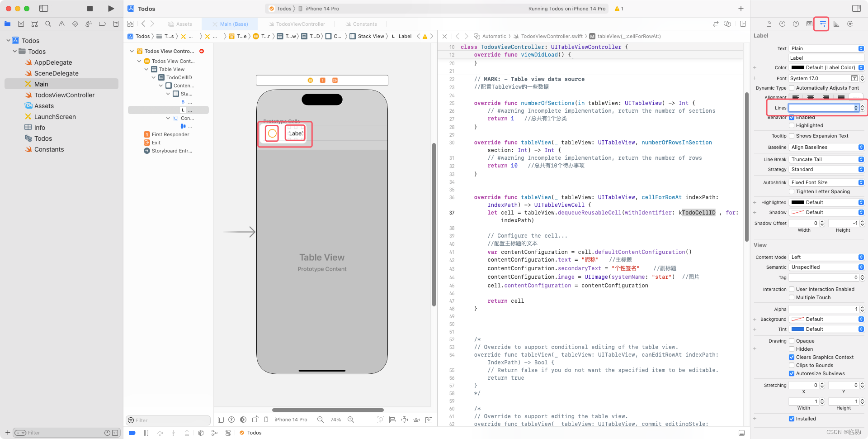The width and height of the screenshot is (868, 439).
Task: Select the Main (Base) tab
Action: (x=230, y=24)
